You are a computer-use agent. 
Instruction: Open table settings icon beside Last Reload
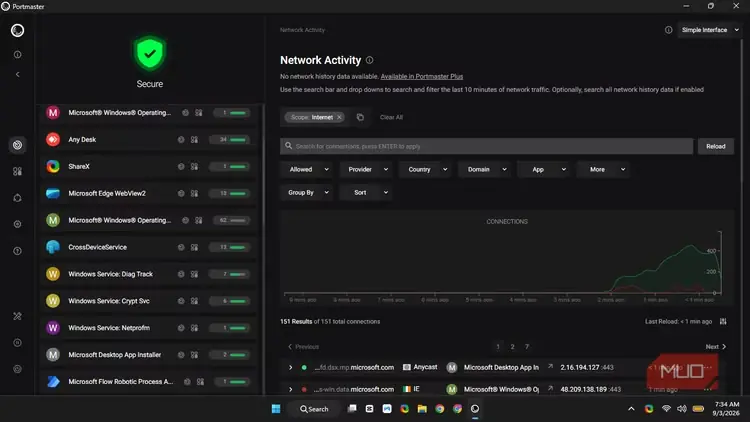point(723,322)
